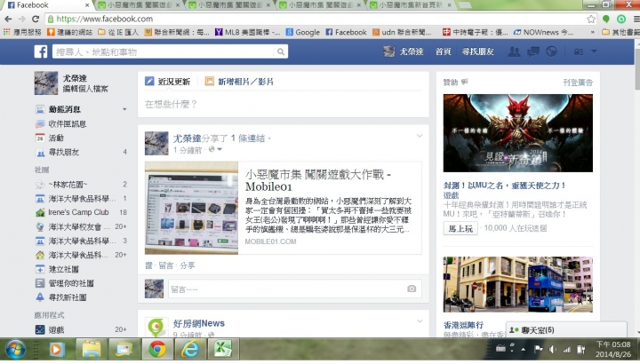The height and width of the screenshot is (364, 640).
Task: Expand the account settings arrow in header
Action: [x=594, y=51]
